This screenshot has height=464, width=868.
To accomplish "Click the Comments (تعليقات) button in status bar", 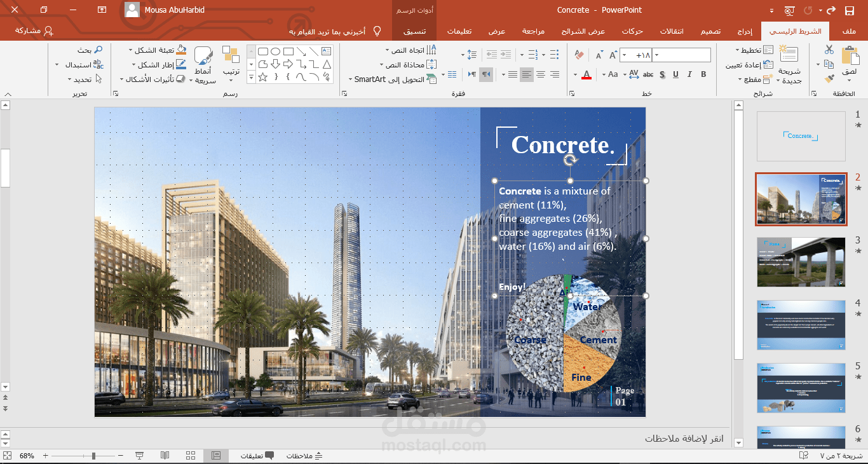I will click(x=257, y=456).
